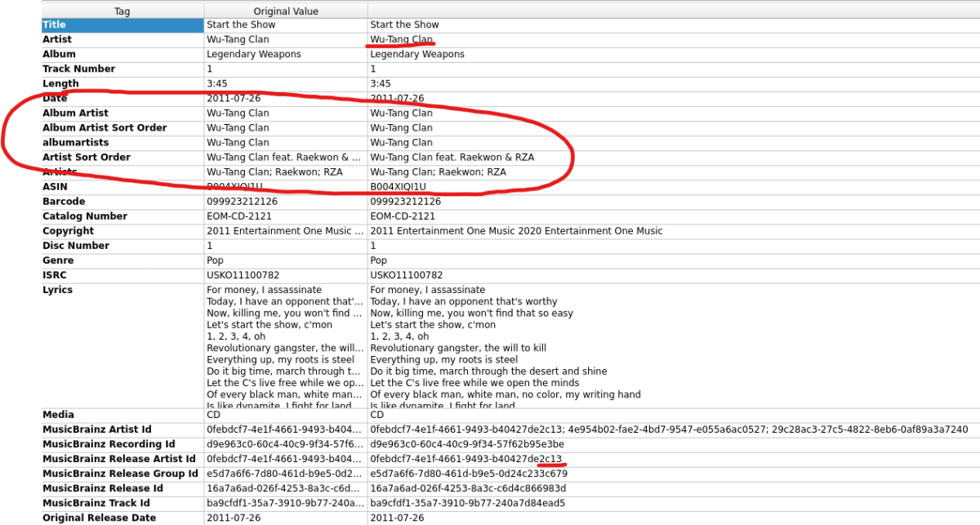Click the MusicBrainz Release Artist Id label
This screenshot has height=525, width=980.
(x=119, y=459)
